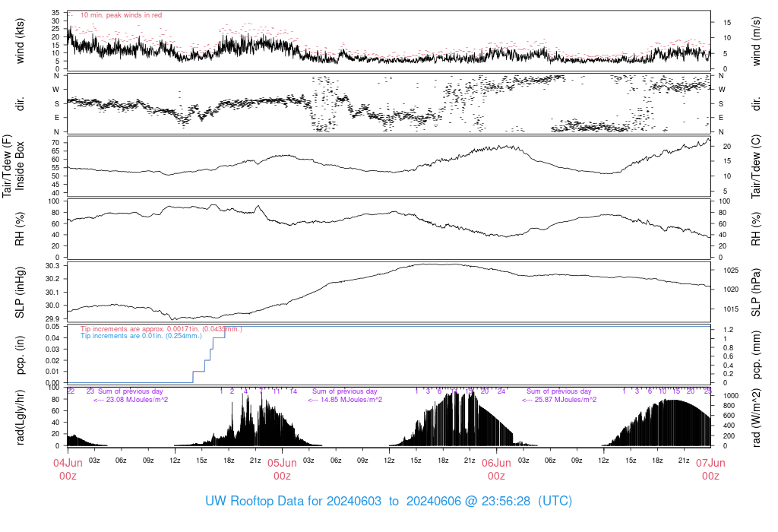
Task: Click the '70' tick on temperature F axis
Action: click(56, 142)
